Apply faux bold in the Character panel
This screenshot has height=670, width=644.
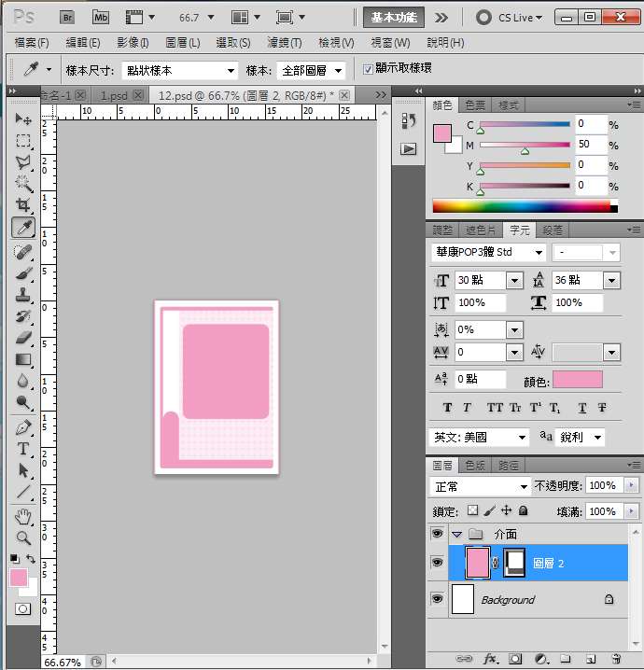[x=447, y=408]
